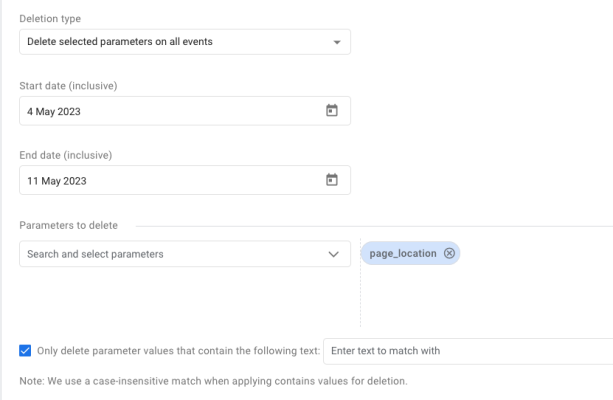This screenshot has height=400, width=613.
Task: Uncheck only delete matching values checkbox
Action: pyautogui.click(x=25, y=351)
